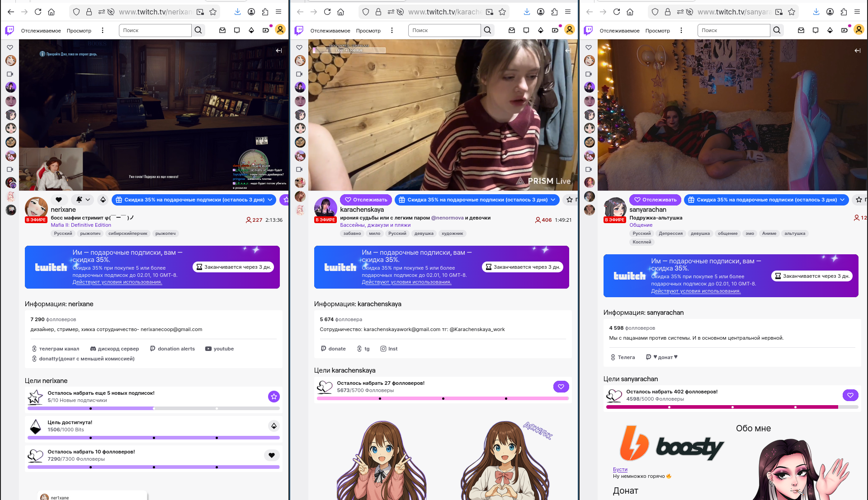This screenshot has height=500, width=868.
Task: Open whispers chat icon in nerixane window header
Action: tap(236, 30)
